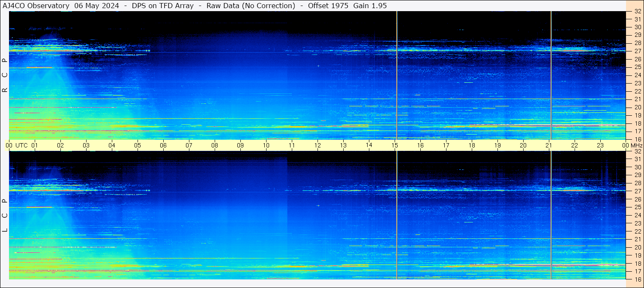Screen dimensions: 644x288
Task: Select the '05' hour tick label
Action: coord(138,145)
